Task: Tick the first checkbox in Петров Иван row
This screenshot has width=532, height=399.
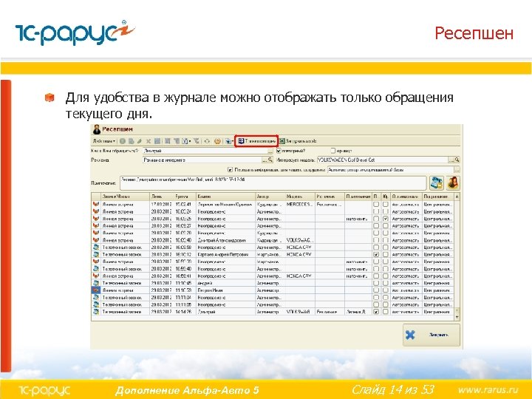Action: [376, 290]
